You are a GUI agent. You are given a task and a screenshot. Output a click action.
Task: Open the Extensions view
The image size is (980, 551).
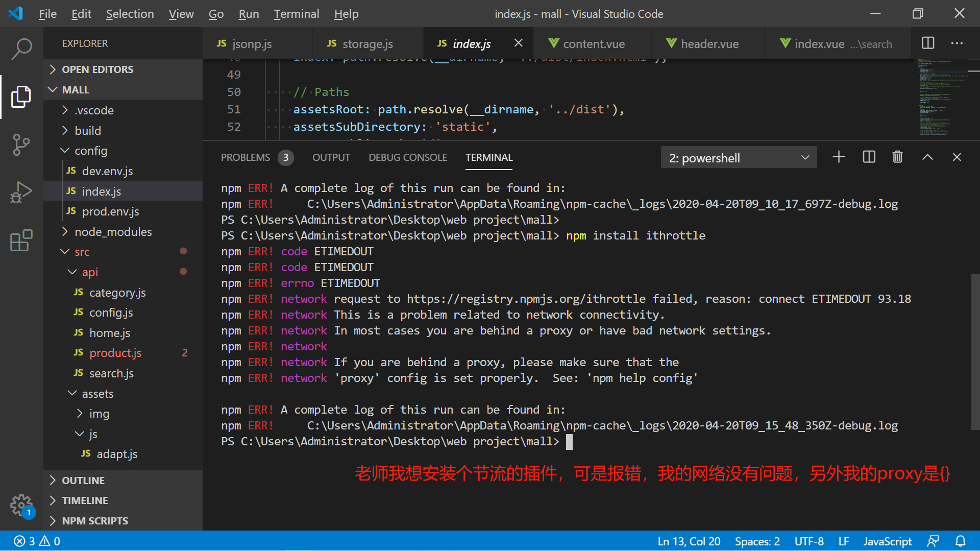click(x=21, y=240)
